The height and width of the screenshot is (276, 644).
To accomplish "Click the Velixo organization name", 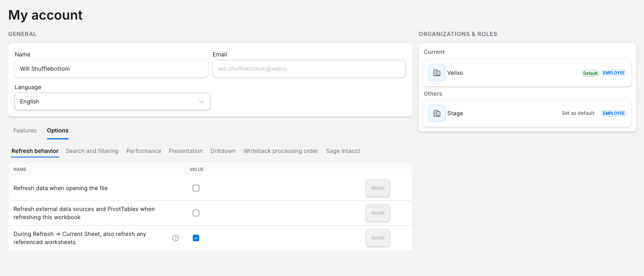I will pyautogui.click(x=455, y=73).
